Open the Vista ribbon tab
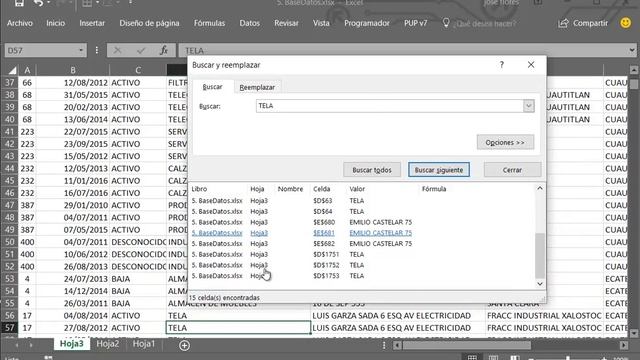Image resolution: width=640 pixels, height=360 pixels. (x=321, y=23)
